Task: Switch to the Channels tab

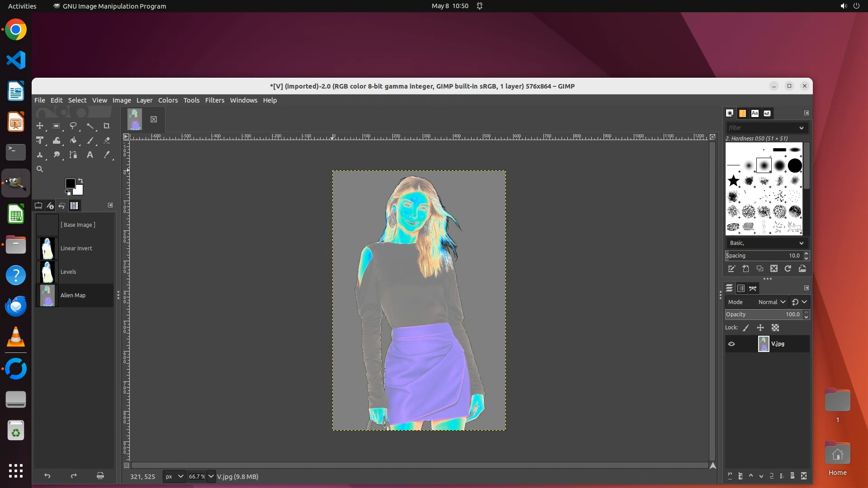Action: [741, 288]
